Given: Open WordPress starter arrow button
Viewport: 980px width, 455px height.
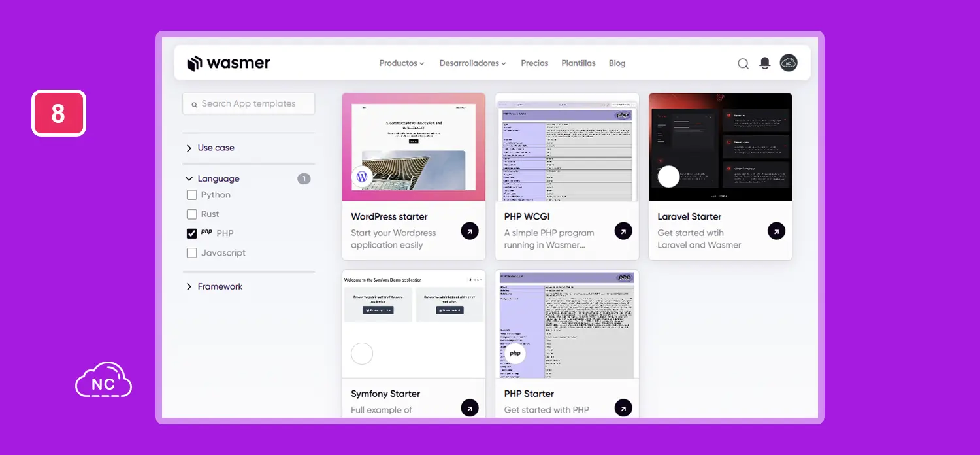Looking at the screenshot, I should tap(470, 231).
